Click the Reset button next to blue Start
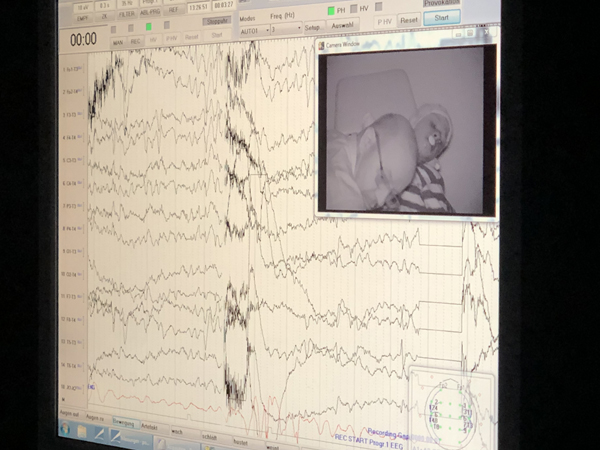The height and width of the screenshot is (450, 600). tap(409, 20)
